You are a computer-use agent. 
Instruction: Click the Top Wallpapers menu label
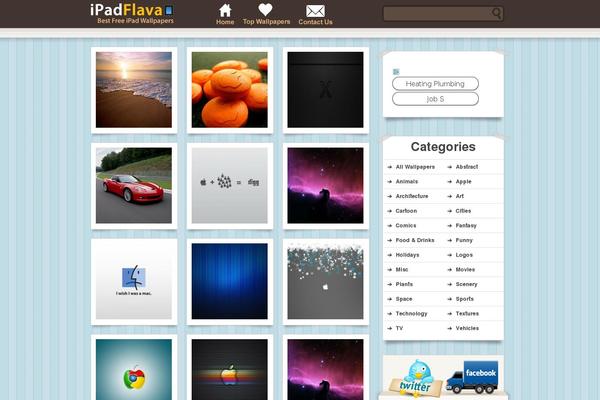[x=266, y=22]
